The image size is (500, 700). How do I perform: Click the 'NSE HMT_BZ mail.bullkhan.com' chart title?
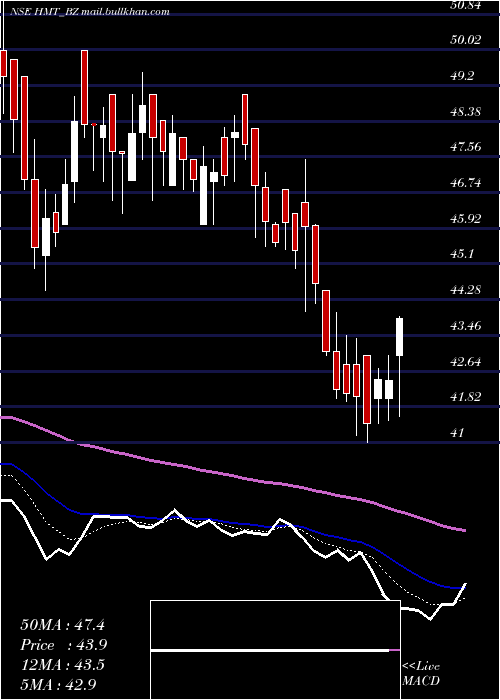tap(90, 12)
